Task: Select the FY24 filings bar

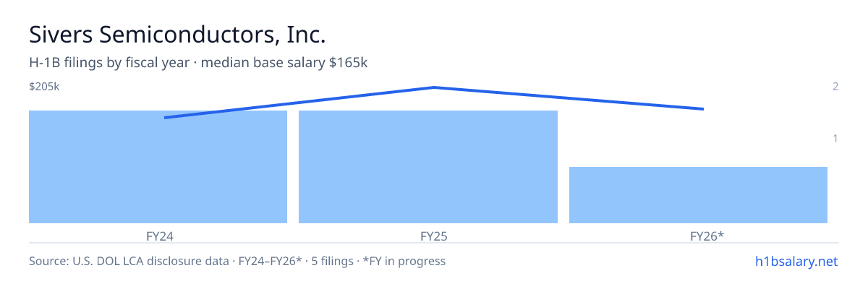Action: coord(158,167)
